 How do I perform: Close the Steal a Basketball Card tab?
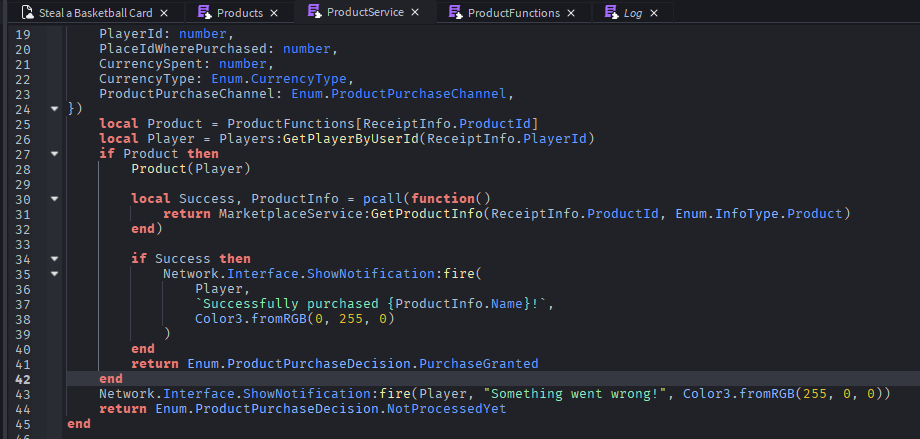164,13
